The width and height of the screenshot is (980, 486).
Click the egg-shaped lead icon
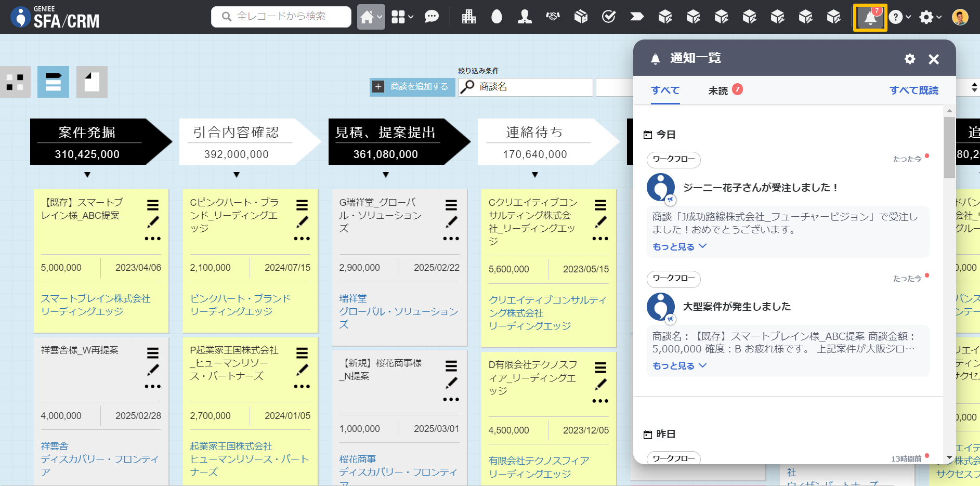[497, 17]
